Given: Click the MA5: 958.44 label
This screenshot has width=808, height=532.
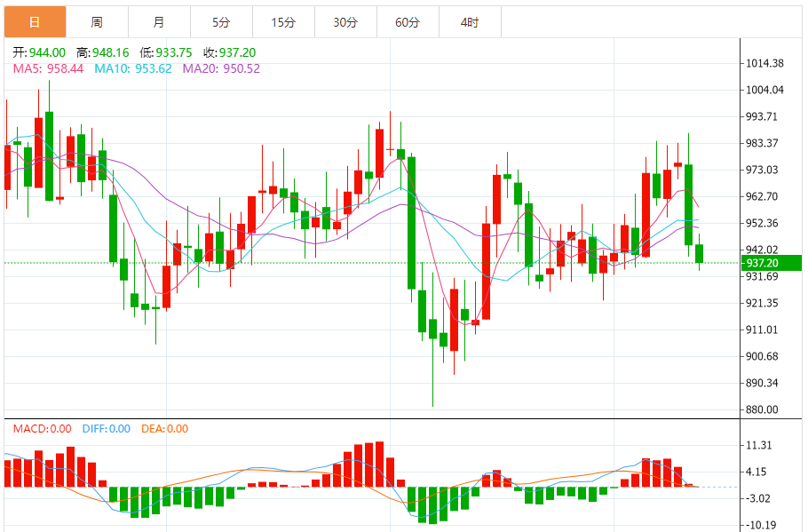Looking at the screenshot, I should point(48,68).
